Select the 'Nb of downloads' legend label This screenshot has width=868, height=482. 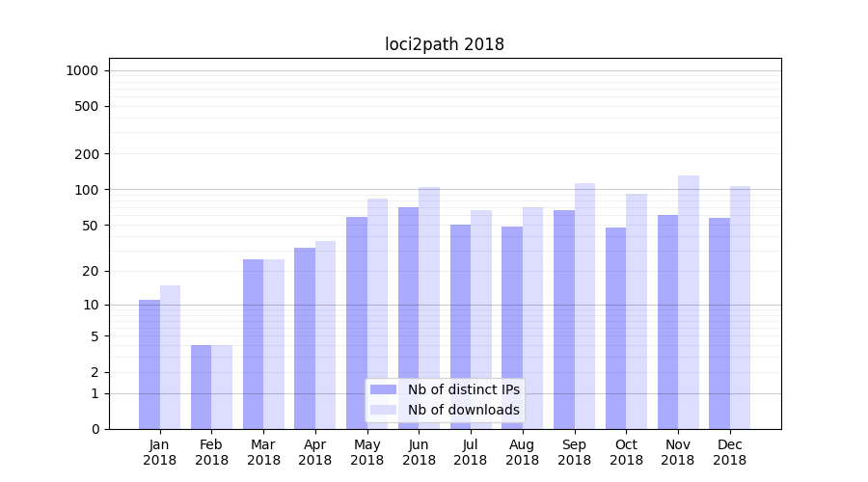click(x=463, y=410)
